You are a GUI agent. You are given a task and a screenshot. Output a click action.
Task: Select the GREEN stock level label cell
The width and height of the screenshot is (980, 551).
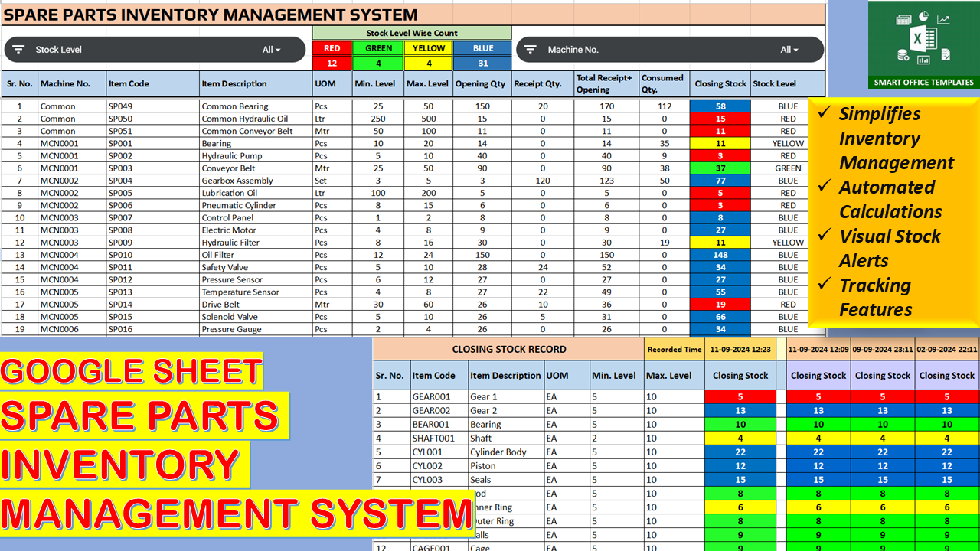tap(378, 48)
